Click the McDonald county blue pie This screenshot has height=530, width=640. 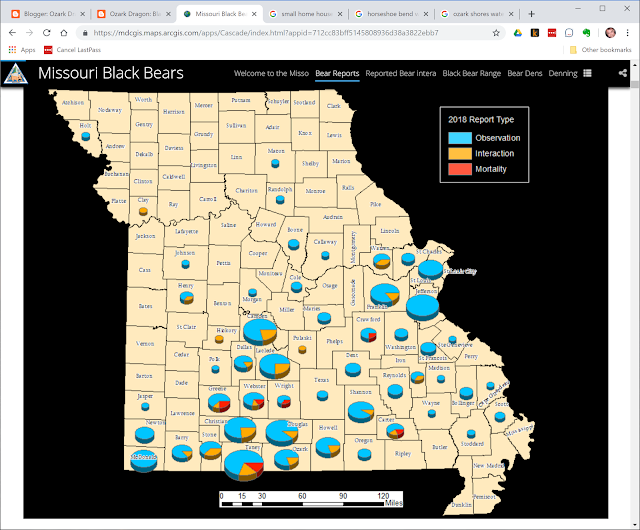(144, 461)
